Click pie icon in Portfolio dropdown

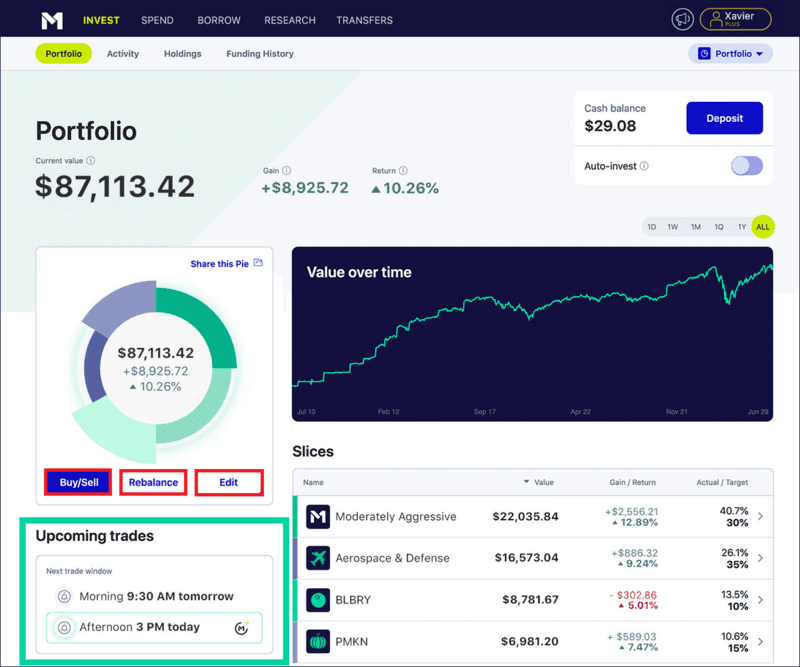pos(704,54)
